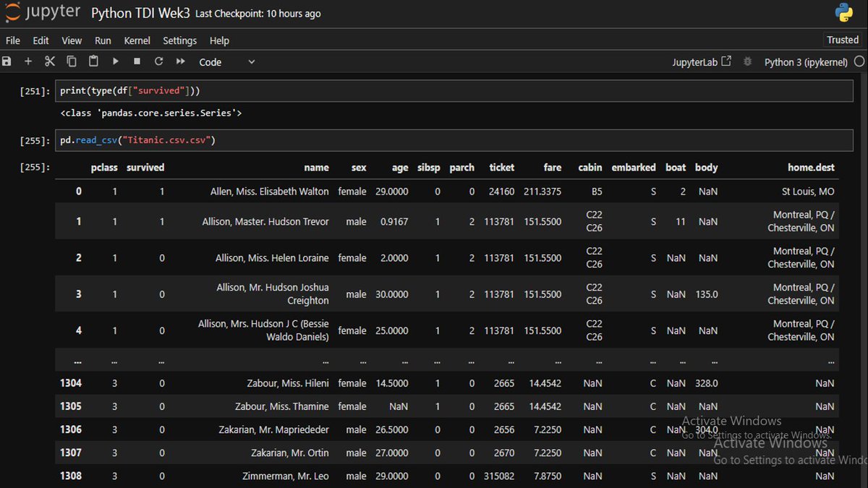Click name Zabour, Miss. Hileni

click(x=287, y=383)
